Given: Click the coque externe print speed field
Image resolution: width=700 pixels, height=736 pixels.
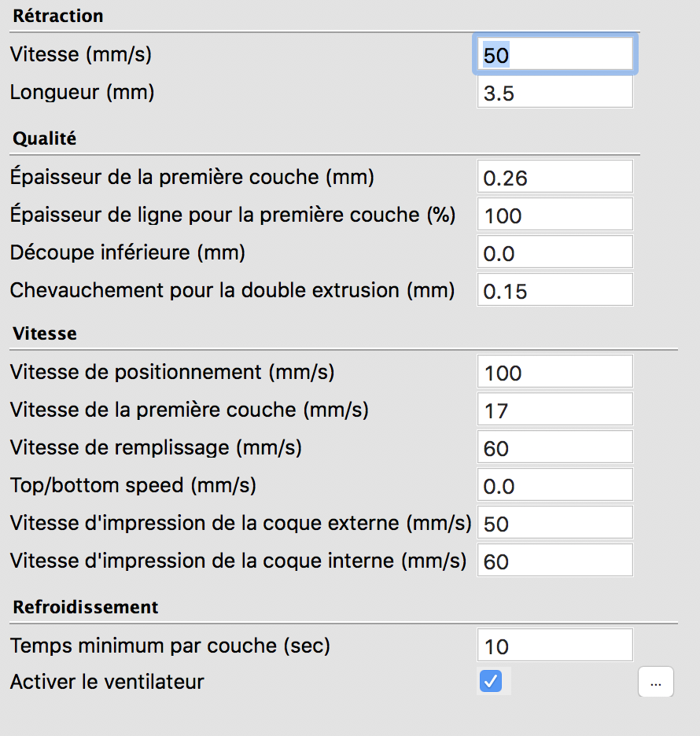Looking at the screenshot, I should [x=554, y=524].
